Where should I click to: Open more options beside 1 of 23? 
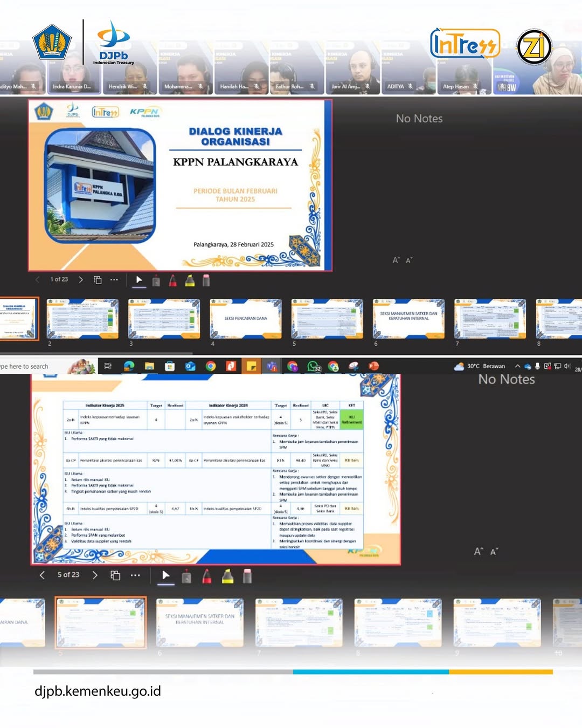coord(114,280)
